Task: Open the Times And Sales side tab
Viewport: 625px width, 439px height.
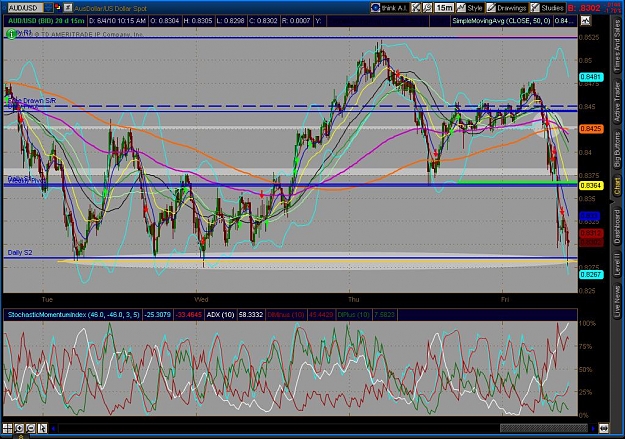Action: (x=617, y=46)
